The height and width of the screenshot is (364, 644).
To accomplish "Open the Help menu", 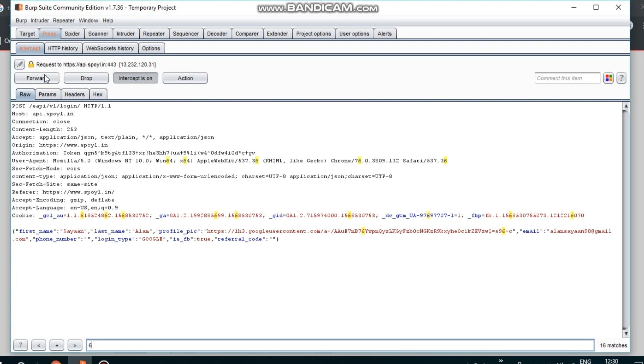I will pos(108,21).
